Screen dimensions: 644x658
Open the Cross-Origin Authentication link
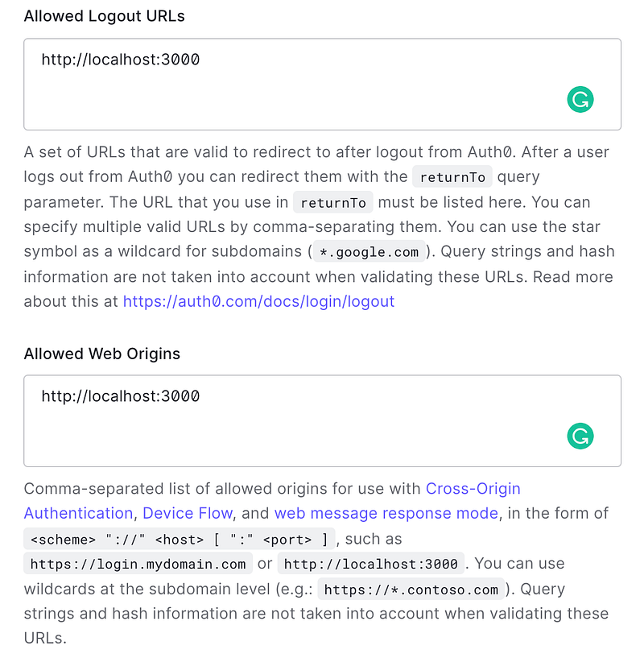[x=473, y=488]
